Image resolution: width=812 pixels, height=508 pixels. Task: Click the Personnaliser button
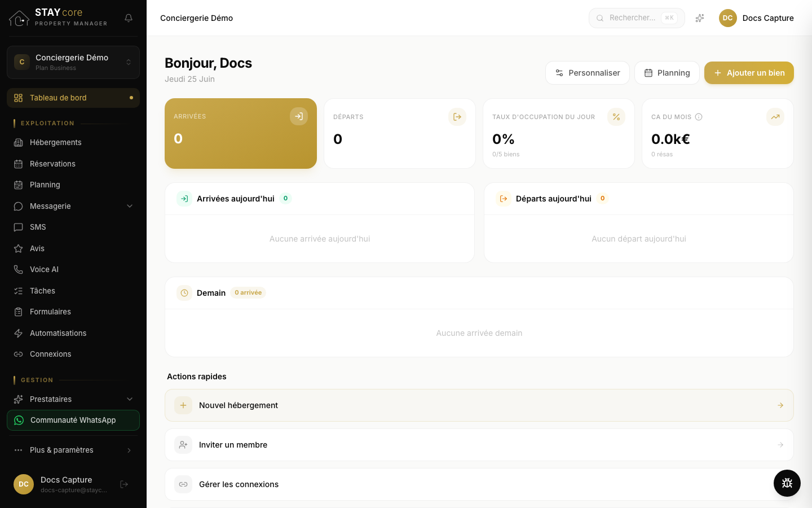(x=588, y=73)
